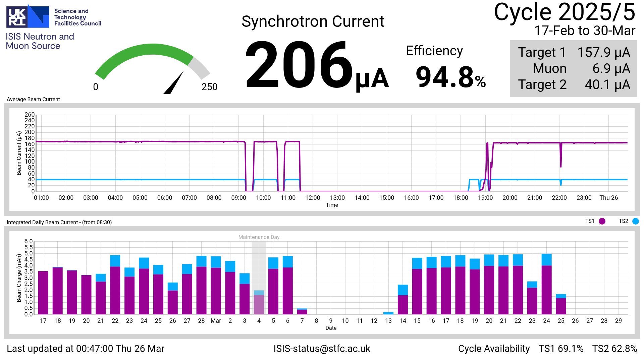The width and height of the screenshot is (644, 362).
Task: Click the bar for date 24 March
Action: pos(546,285)
